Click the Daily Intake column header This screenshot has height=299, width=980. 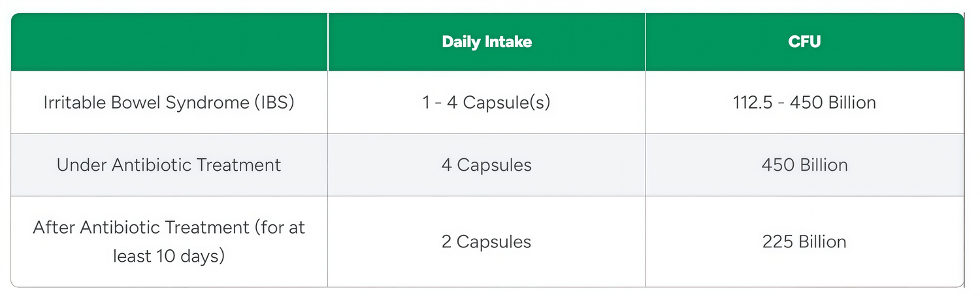click(487, 42)
